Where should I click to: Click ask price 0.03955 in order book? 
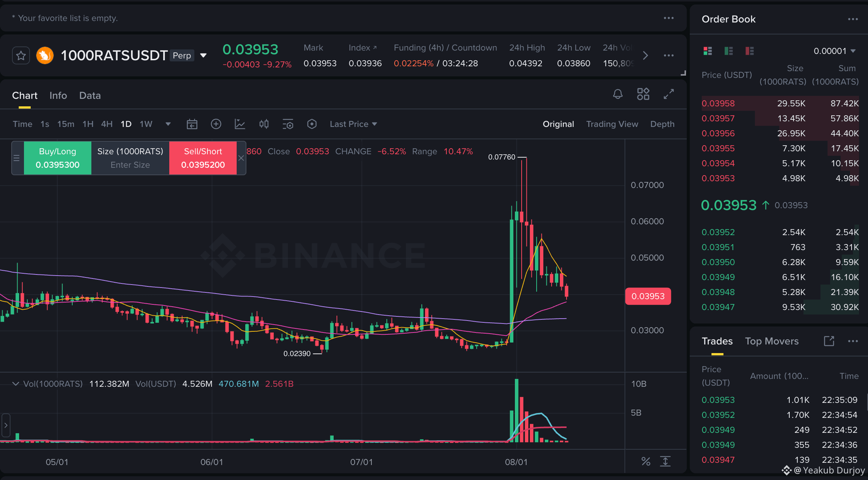click(718, 148)
